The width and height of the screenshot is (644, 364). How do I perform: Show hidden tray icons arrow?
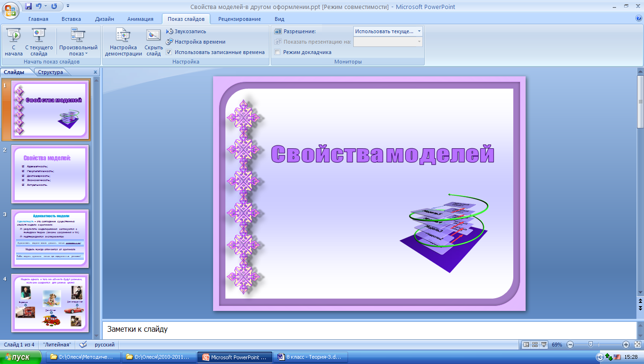600,357
